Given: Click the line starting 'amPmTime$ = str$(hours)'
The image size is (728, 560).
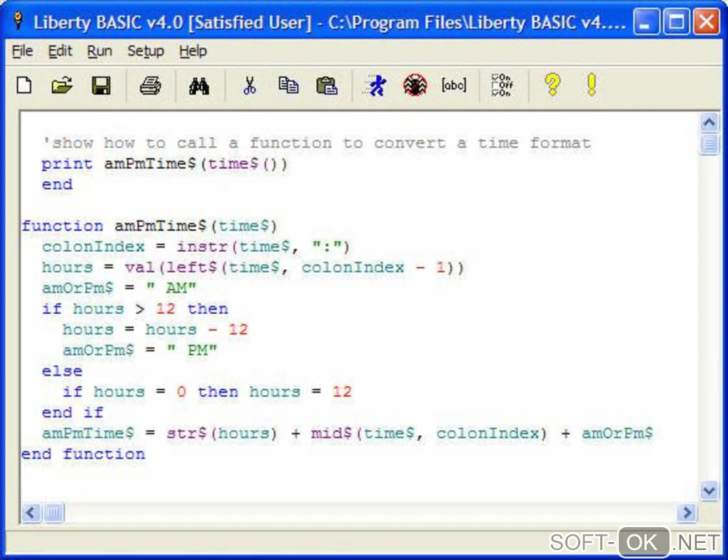Looking at the screenshot, I should point(348,433).
